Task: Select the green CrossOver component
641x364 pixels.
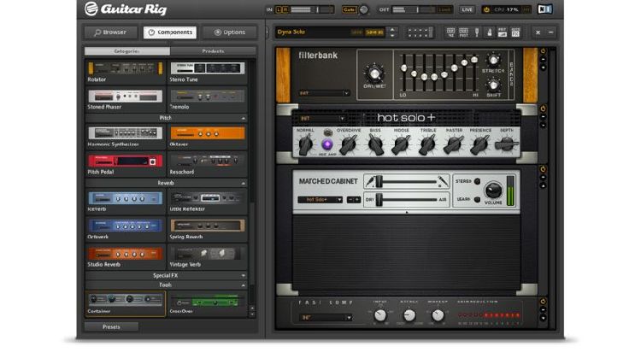Action: pos(208,303)
